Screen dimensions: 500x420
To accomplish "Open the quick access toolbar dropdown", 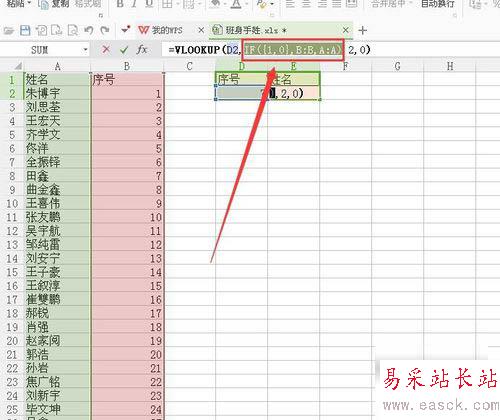I will point(126,30).
